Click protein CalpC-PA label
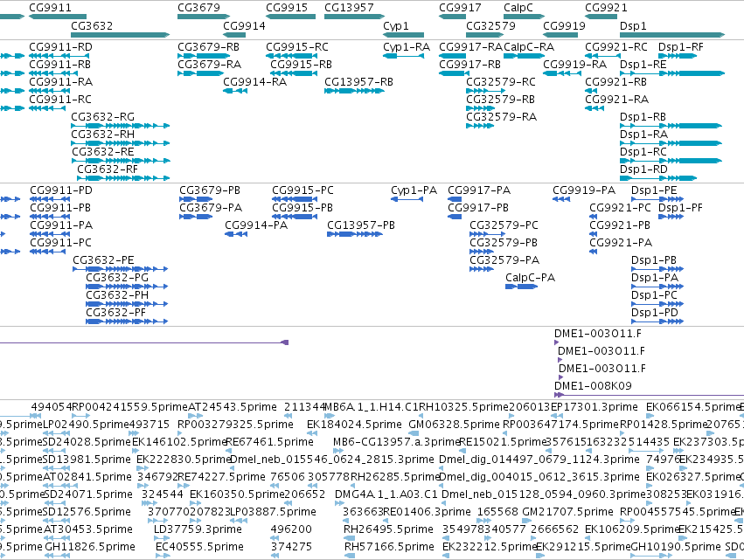Viewport: 744px width, 560px height. 530,278
